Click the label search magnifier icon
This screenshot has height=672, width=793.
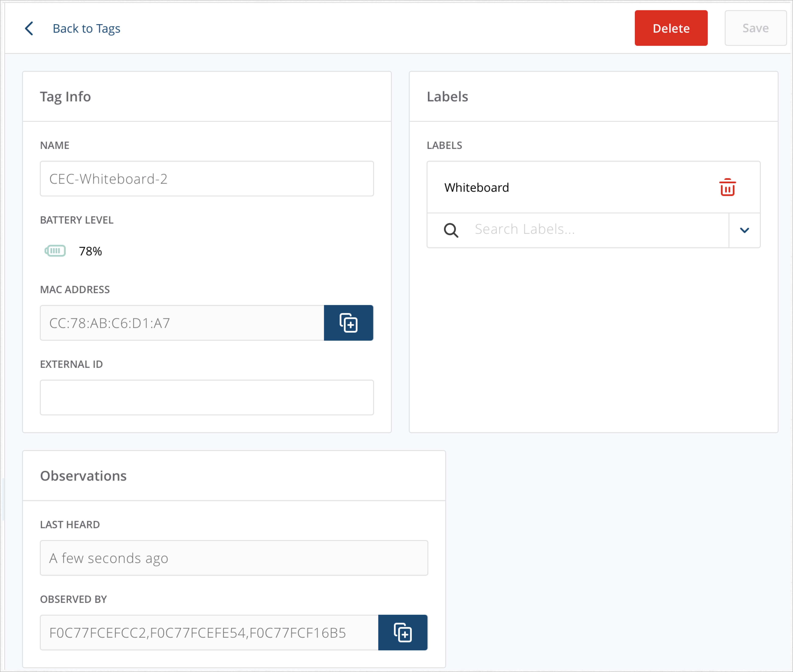pyautogui.click(x=451, y=230)
